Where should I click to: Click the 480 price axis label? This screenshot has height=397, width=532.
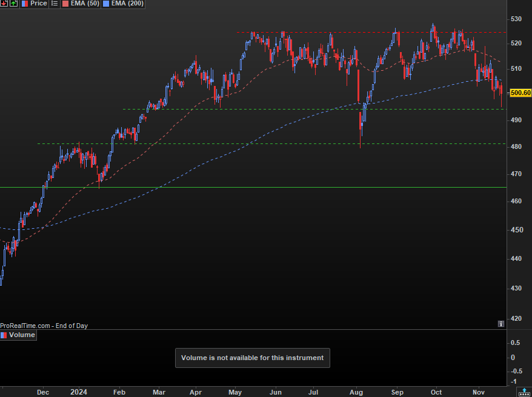(516, 147)
